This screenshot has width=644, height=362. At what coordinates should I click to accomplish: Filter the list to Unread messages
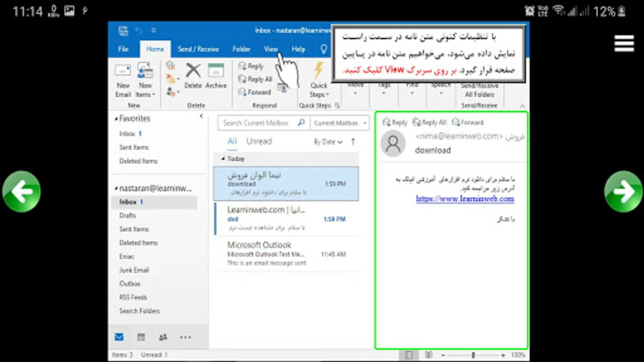259,141
